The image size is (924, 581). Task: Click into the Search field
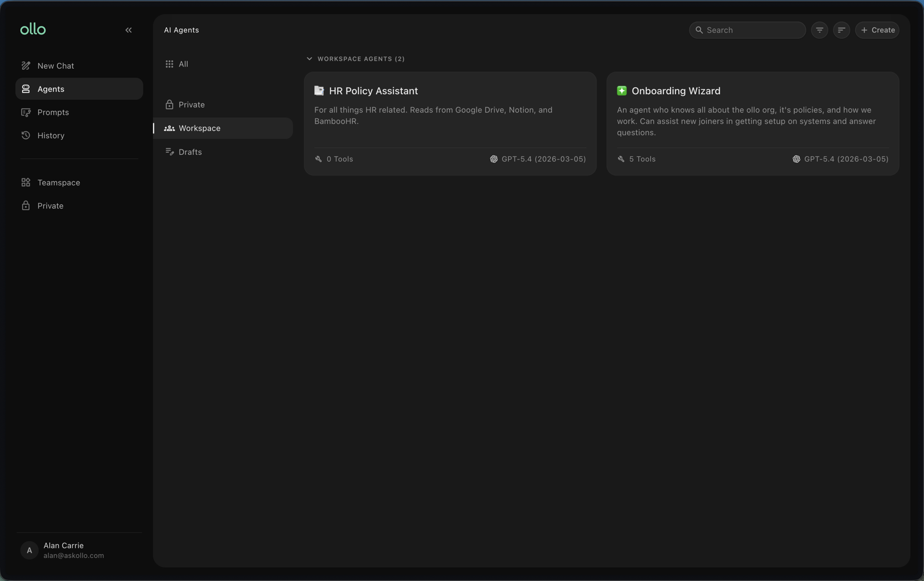747,30
